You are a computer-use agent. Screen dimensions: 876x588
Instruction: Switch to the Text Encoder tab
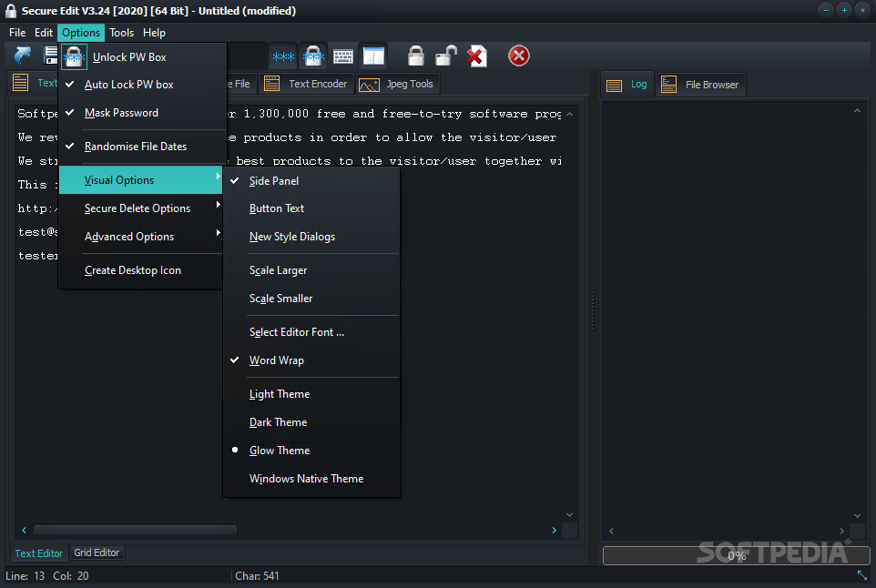pos(306,84)
